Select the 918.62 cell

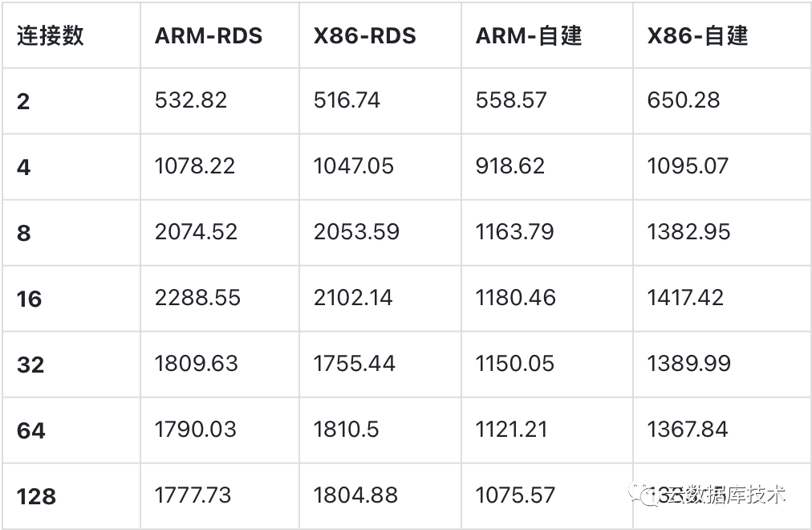(510, 166)
